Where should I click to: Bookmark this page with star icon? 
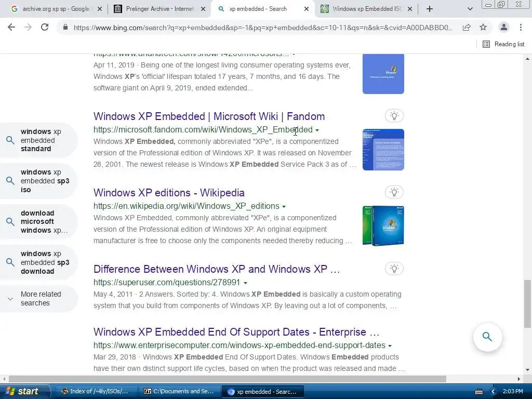(483, 27)
